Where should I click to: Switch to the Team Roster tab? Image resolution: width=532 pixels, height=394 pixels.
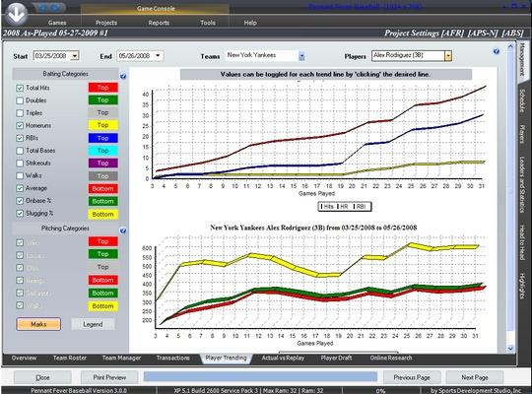coord(70,358)
